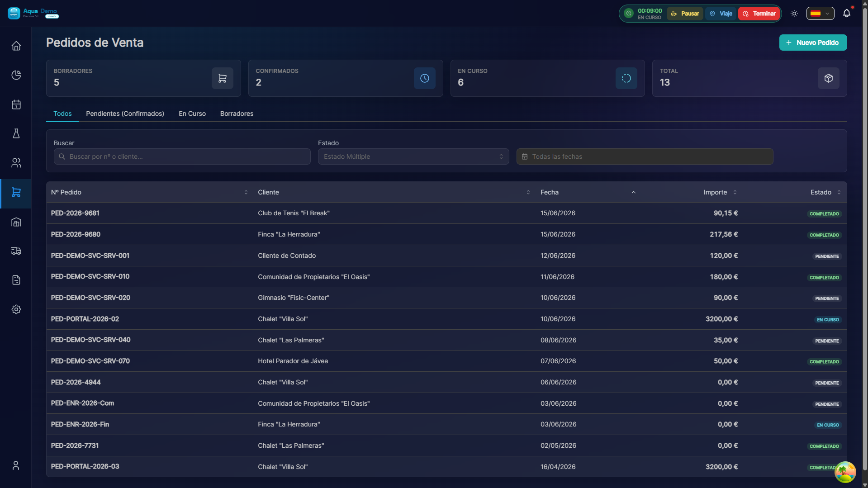
Task: Click the Borradores summary card label
Action: coord(73,71)
